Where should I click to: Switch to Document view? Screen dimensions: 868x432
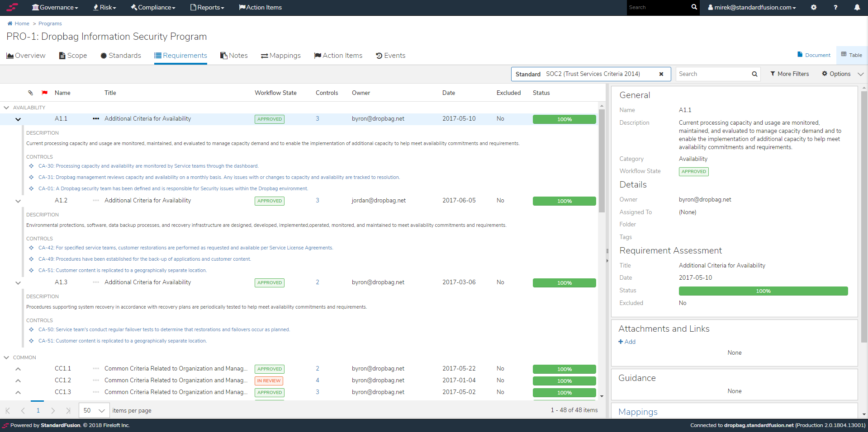click(x=814, y=55)
